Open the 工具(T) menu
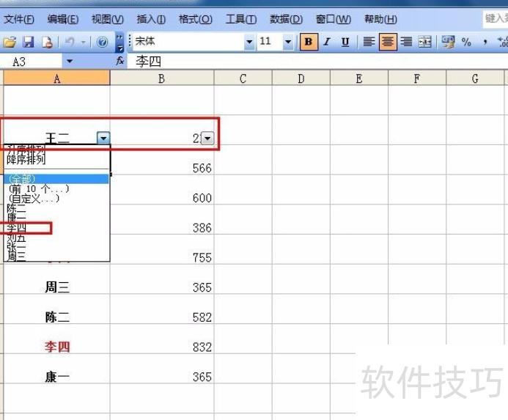 (x=241, y=20)
